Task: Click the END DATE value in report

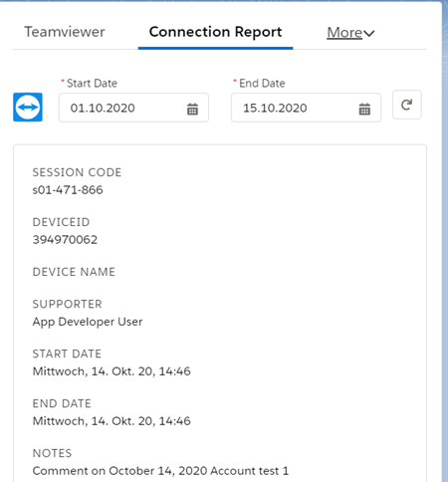Action: [112, 421]
